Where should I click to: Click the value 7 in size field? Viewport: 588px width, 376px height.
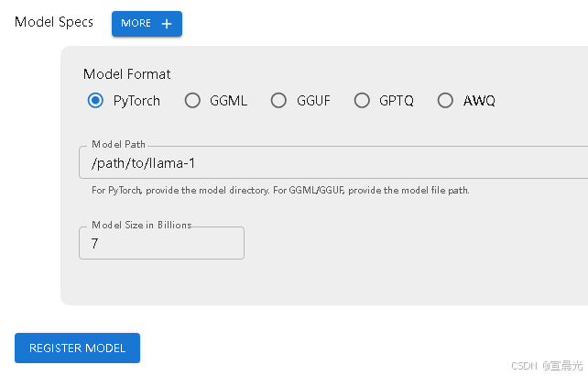coord(94,243)
